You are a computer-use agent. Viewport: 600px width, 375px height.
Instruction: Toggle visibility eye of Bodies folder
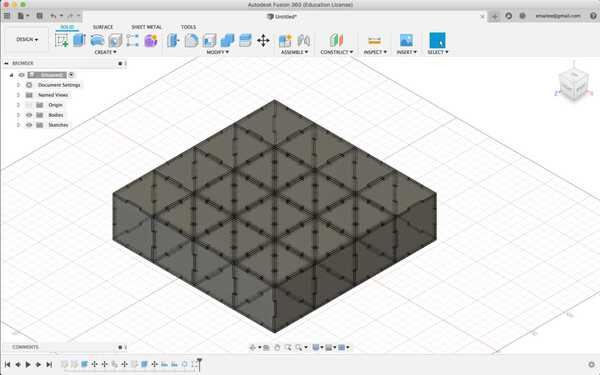pyautogui.click(x=29, y=115)
